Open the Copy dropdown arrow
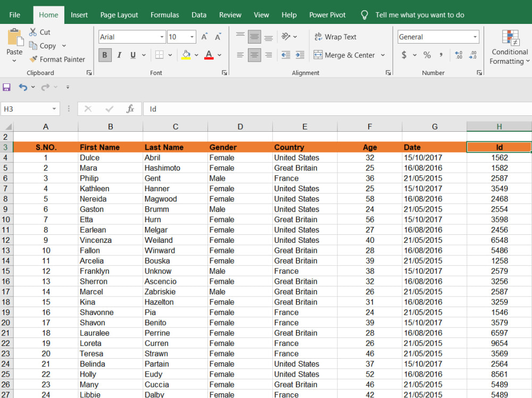This screenshot has height=398, width=532. click(64, 46)
